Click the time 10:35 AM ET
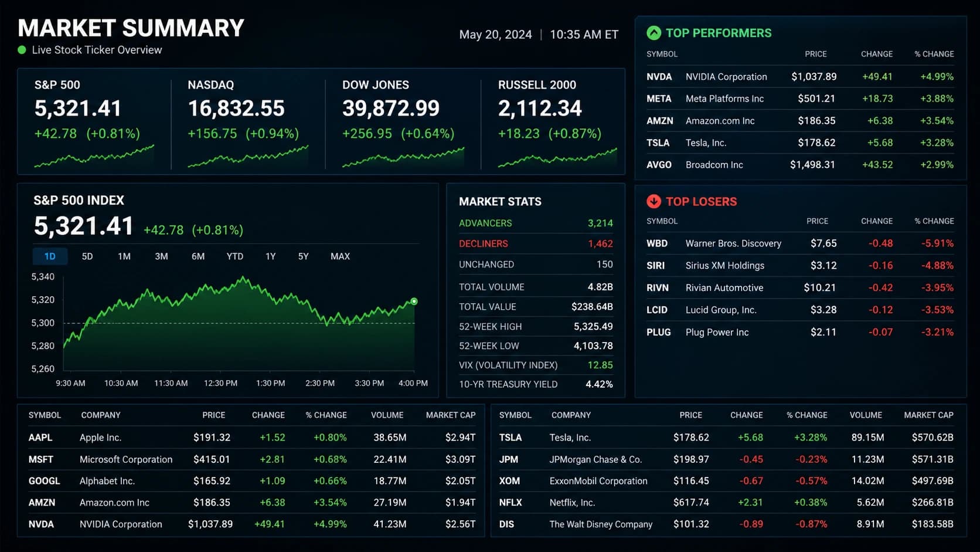The width and height of the screenshot is (980, 552). click(584, 35)
